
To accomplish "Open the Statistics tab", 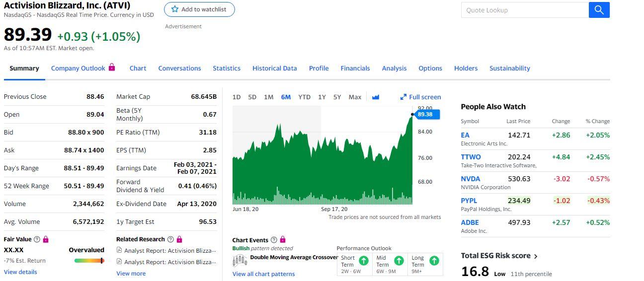I will click(x=227, y=69).
